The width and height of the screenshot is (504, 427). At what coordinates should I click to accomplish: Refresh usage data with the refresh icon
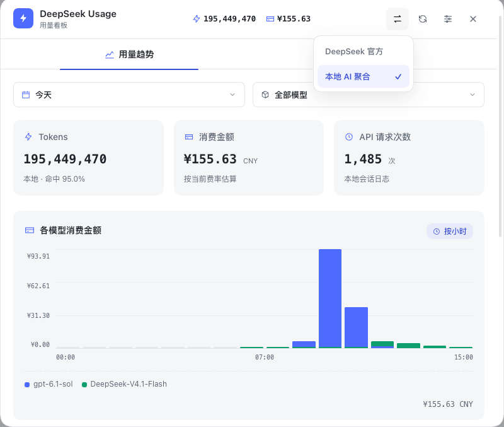(423, 19)
